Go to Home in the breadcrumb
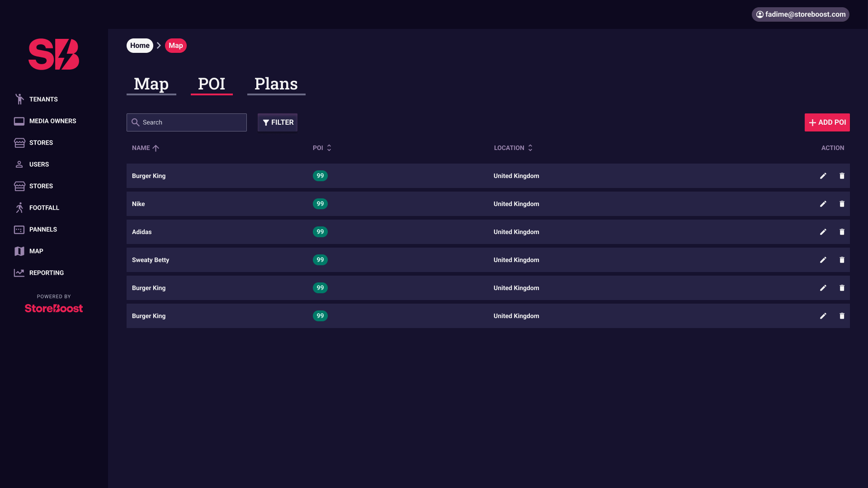The image size is (868, 488). pos(140,46)
